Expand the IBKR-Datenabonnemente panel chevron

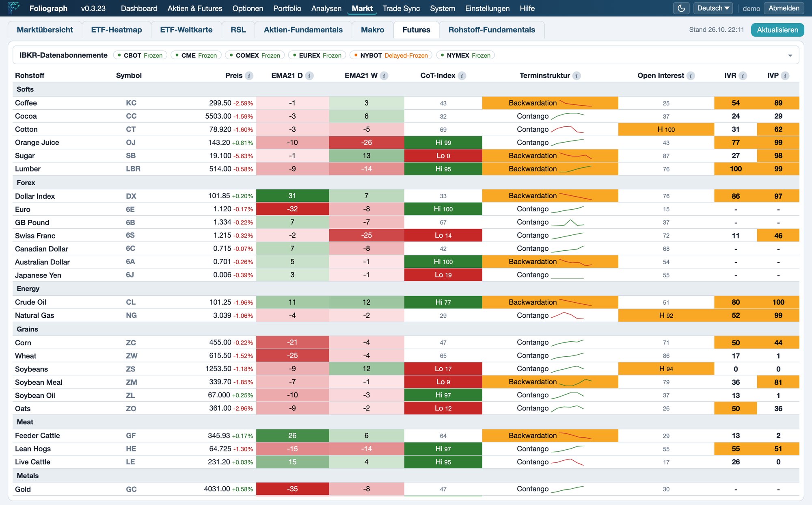pos(790,56)
